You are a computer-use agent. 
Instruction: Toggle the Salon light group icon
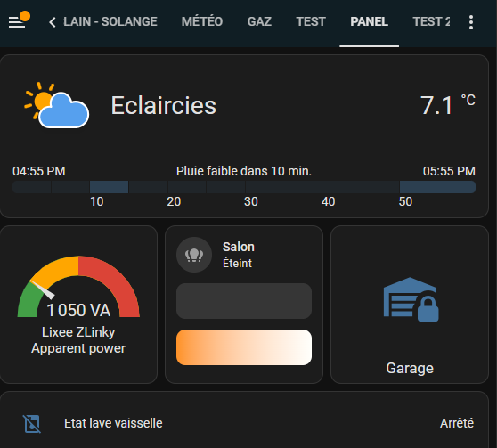tap(194, 255)
